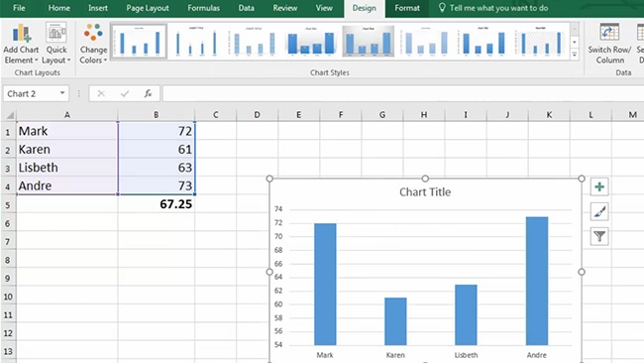The height and width of the screenshot is (363, 644).
Task: Click the Insert Function fx icon
Action: pos(148,94)
